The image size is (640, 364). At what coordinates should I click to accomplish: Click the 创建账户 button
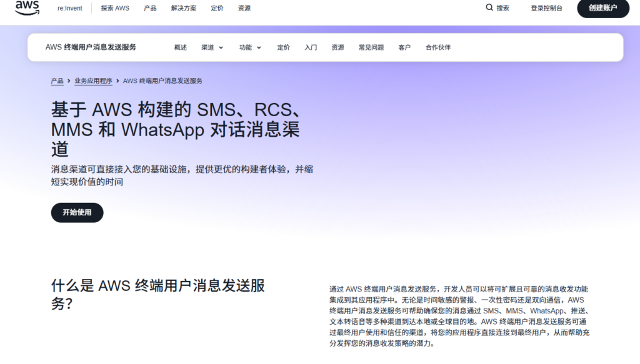(x=603, y=8)
